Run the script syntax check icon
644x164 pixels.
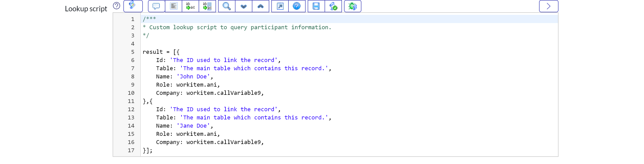tap(333, 6)
